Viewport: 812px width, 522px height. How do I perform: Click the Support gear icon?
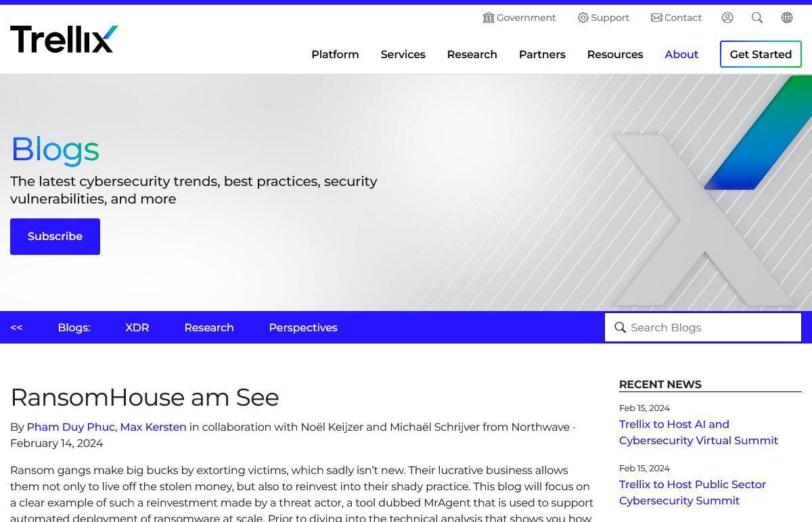click(x=583, y=18)
